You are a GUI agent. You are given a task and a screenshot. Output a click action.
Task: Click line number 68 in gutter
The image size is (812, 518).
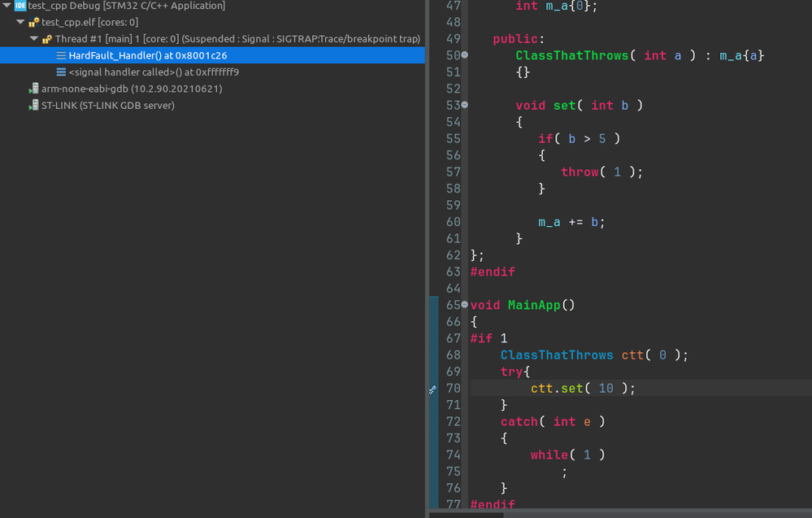[453, 355]
